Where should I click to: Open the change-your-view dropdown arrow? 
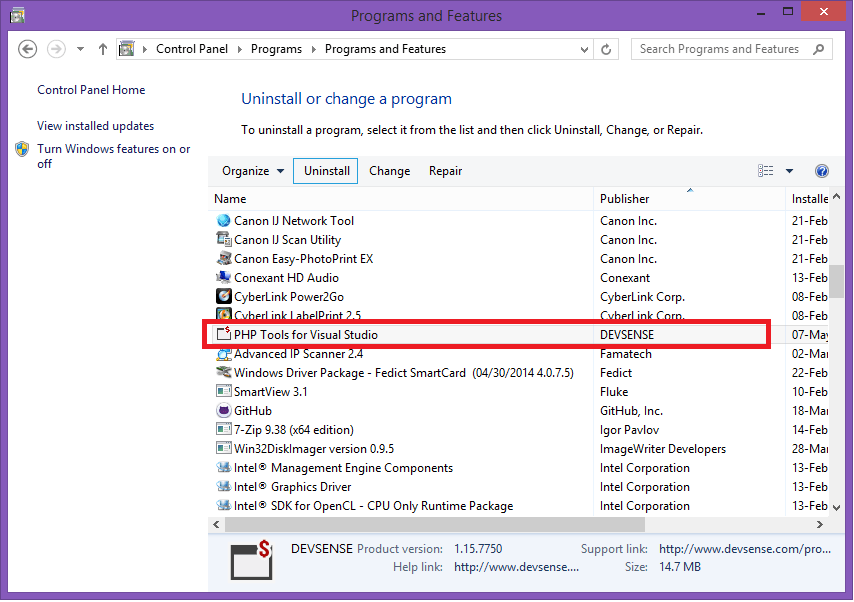click(790, 171)
